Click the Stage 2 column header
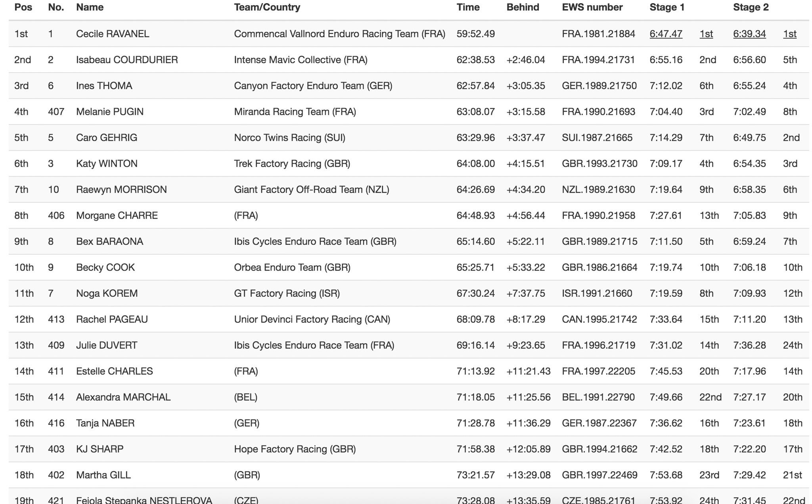The image size is (812, 504). [751, 8]
